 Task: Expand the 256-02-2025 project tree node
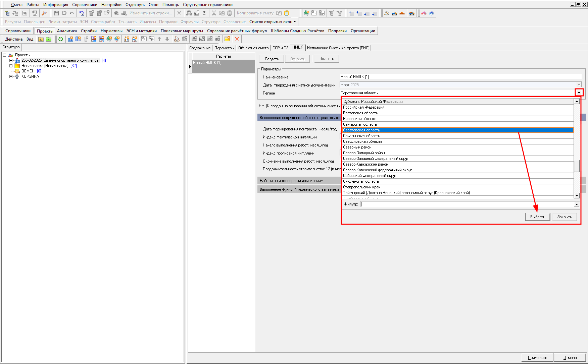(x=11, y=60)
